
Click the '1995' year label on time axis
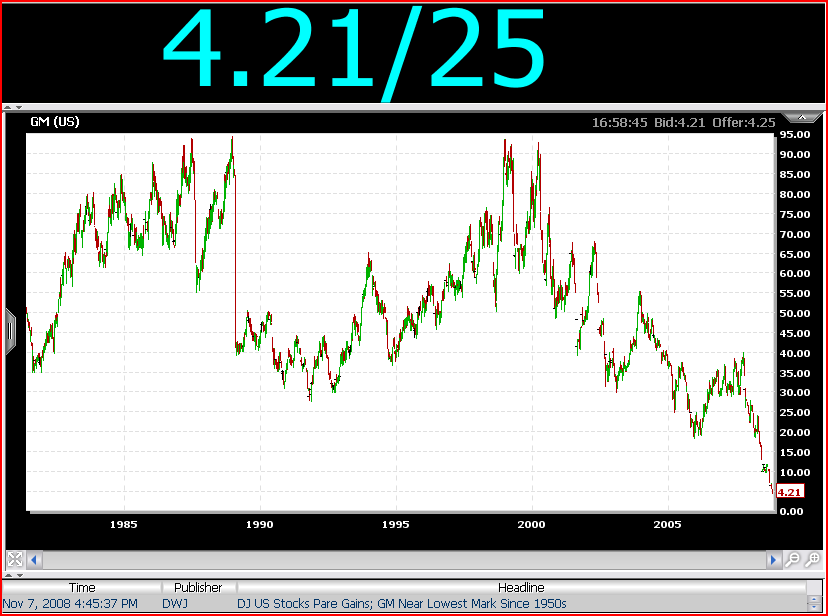tap(396, 525)
